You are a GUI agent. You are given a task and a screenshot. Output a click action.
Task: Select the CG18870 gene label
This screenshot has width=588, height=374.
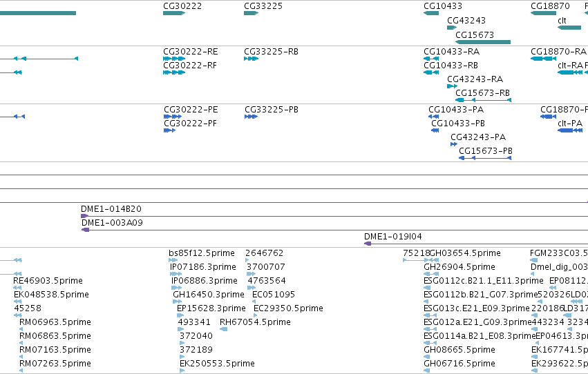point(550,6)
